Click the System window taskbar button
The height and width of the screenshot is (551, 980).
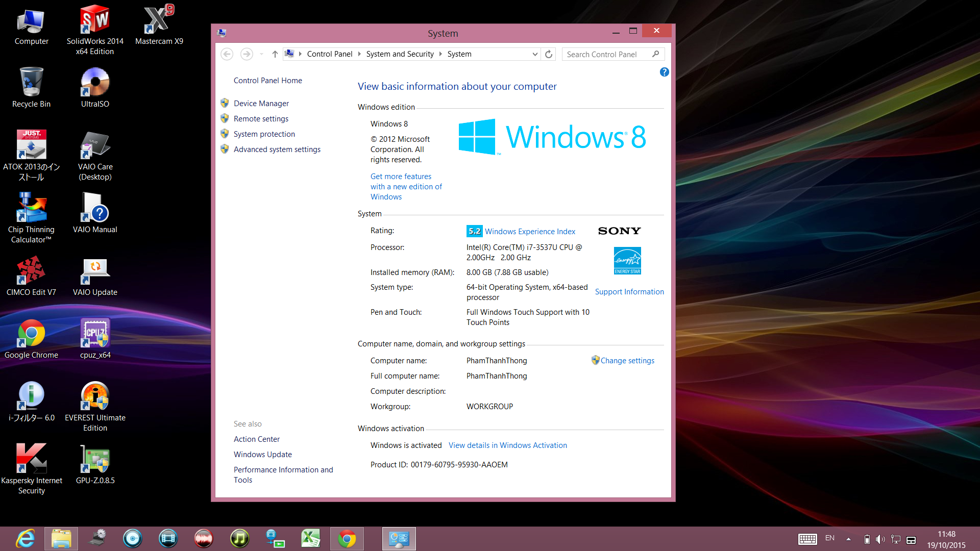pyautogui.click(x=399, y=539)
